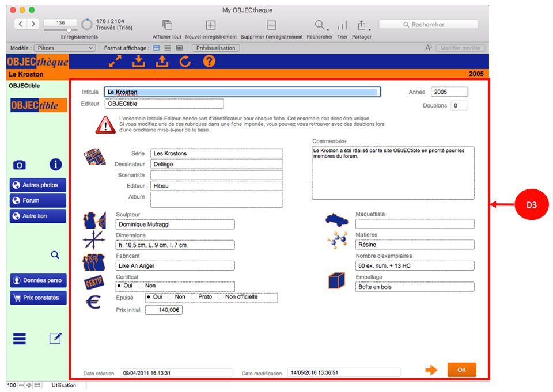Click the Année field

tap(449, 92)
